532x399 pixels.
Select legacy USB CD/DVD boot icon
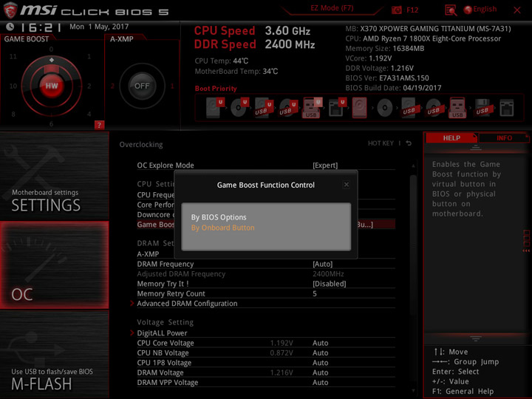[x=434, y=108]
